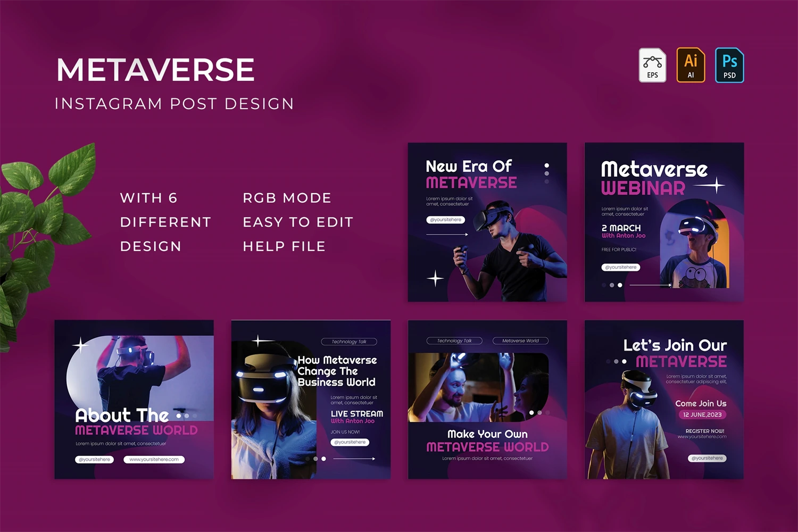Image resolution: width=798 pixels, height=532 pixels.
Task: Click the sparkle star beside the WEBINAR heading
Action: point(716,185)
